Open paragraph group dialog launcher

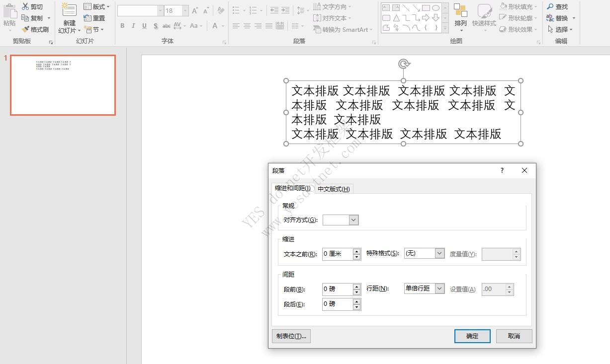(374, 43)
